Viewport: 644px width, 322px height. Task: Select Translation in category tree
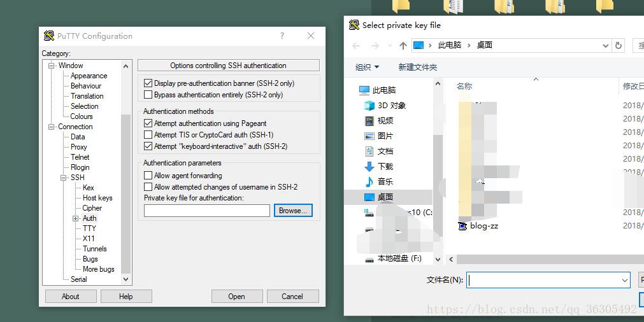[x=87, y=96]
